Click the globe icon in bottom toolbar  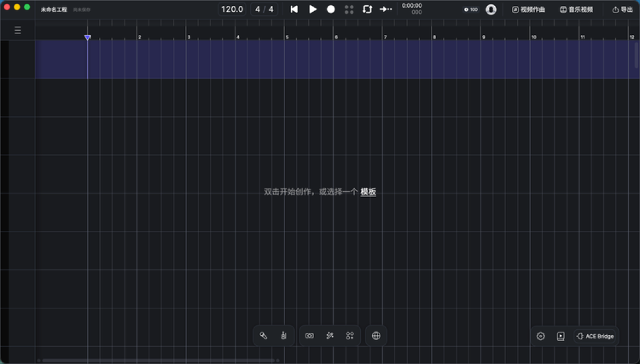tap(376, 336)
